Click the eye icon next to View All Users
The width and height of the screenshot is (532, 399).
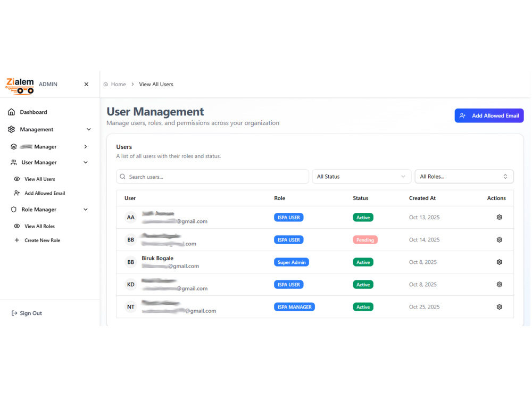[x=16, y=179]
